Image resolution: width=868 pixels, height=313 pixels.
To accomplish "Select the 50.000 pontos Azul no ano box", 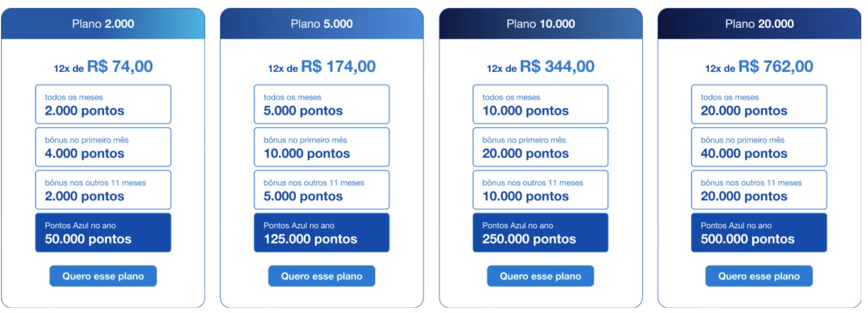I will [103, 233].
